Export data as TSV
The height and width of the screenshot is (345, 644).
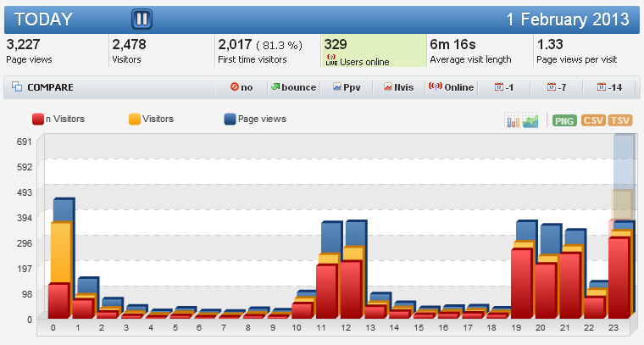coord(620,120)
